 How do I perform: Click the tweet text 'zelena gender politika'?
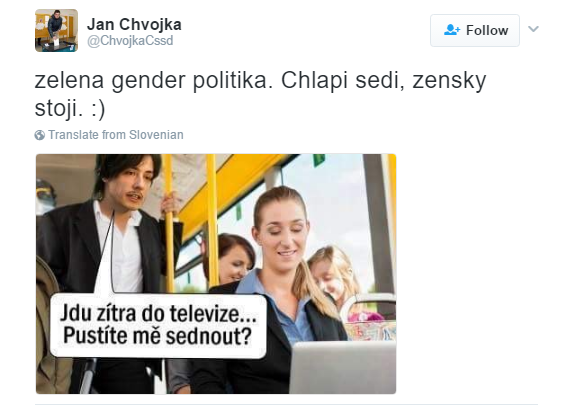tap(154, 80)
